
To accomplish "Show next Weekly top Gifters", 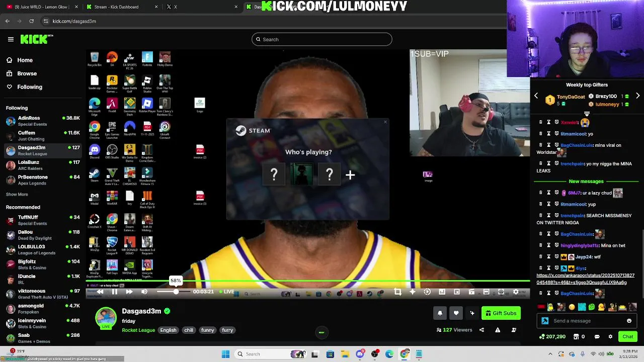I will pyautogui.click(x=637, y=96).
